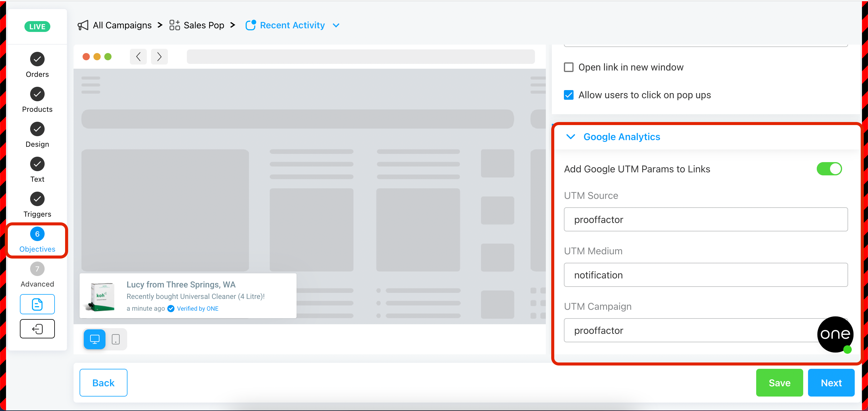Viewport: 868px width, 411px height.
Task: Click the preview browser forward arrow
Action: tap(159, 57)
